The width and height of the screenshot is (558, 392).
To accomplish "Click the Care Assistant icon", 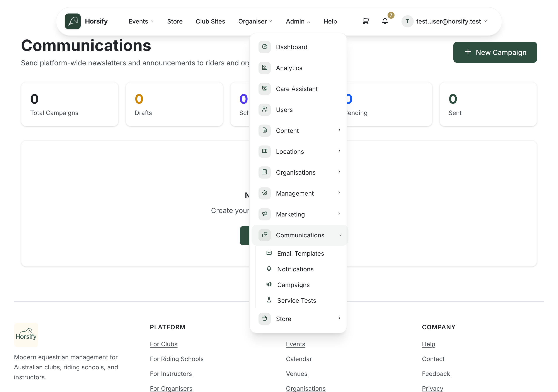I will click(x=265, y=89).
